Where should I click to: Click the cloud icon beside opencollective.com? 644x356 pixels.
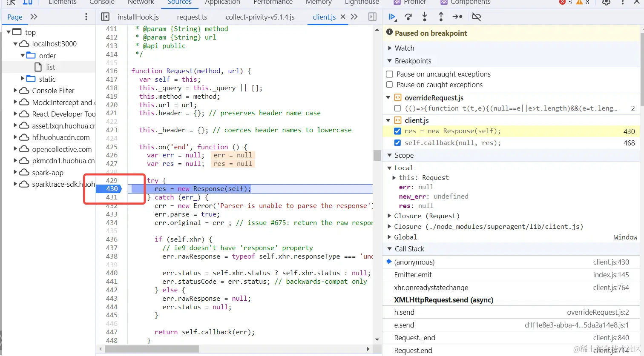click(x=24, y=149)
